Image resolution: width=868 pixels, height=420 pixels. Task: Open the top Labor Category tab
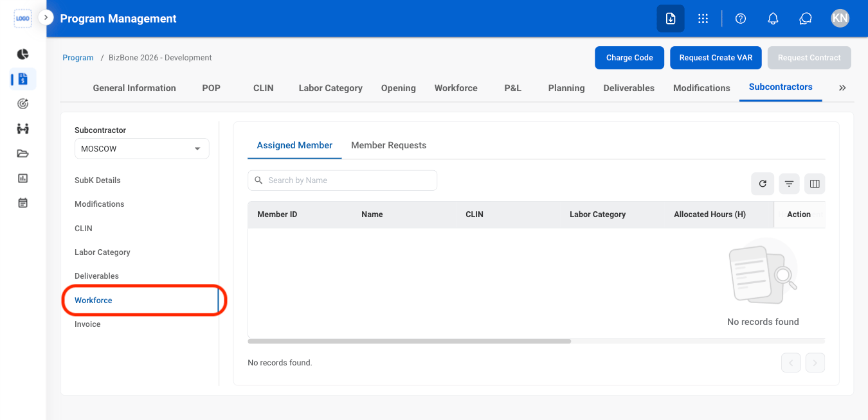pos(330,88)
